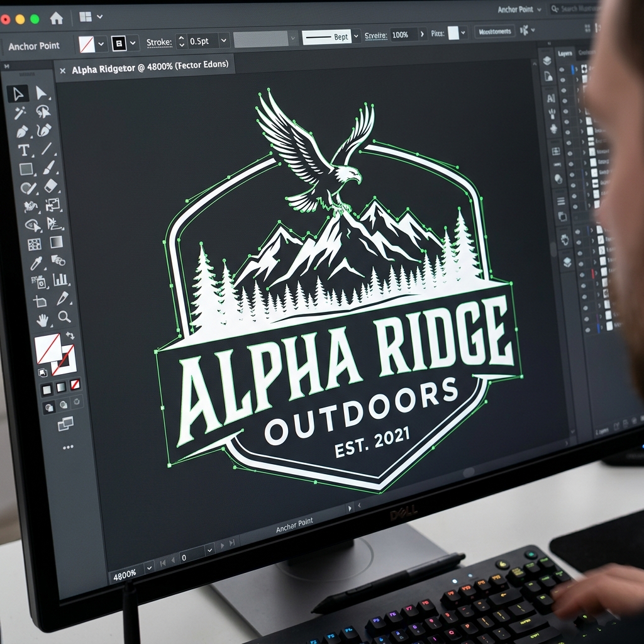This screenshot has width=644, height=644.
Task: Set paint mode to None
Action: (x=75, y=384)
